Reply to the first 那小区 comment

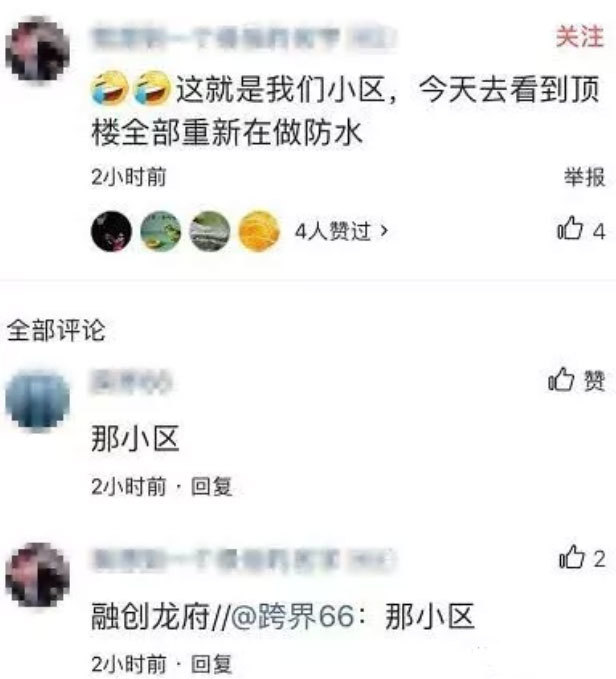tap(212, 486)
